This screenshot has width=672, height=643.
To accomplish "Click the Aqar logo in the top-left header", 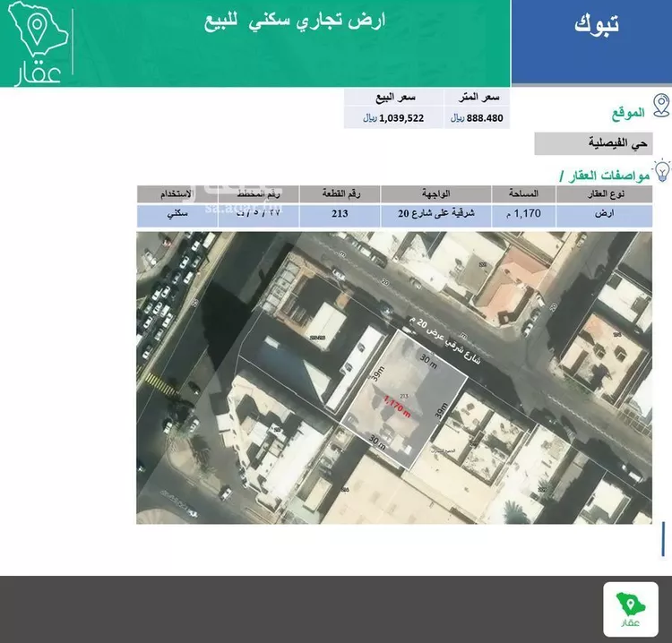I will [38, 44].
